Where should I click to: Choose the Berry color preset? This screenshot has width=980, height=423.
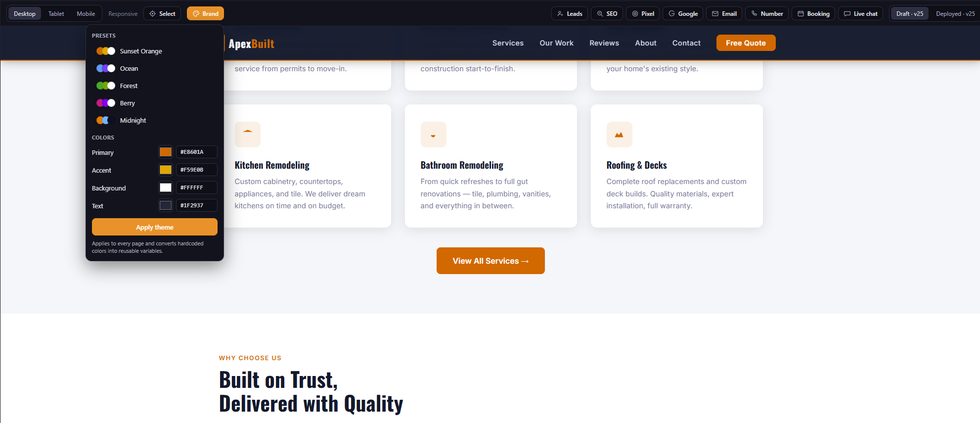coord(155,103)
